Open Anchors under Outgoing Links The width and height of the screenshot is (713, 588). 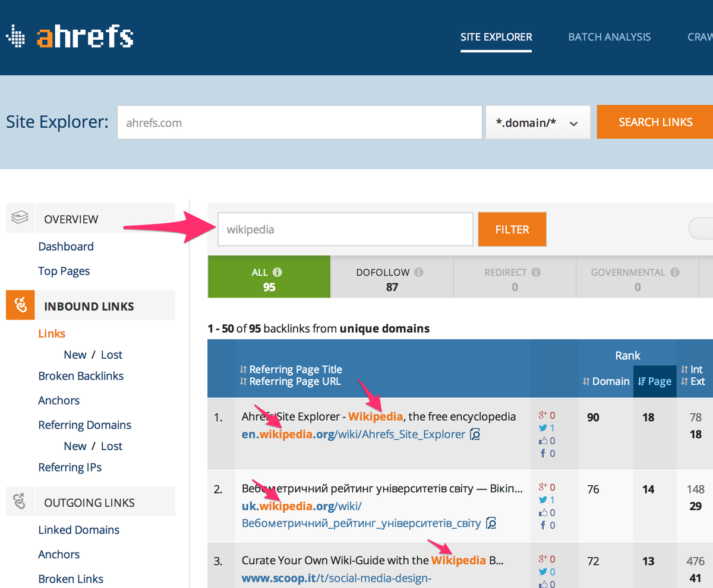click(x=59, y=554)
